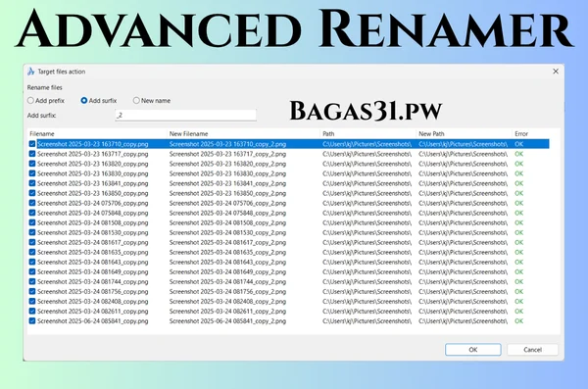This screenshot has width=588, height=389.
Task: Sort by the New Filename column header
Action: (x=188, y=134)
